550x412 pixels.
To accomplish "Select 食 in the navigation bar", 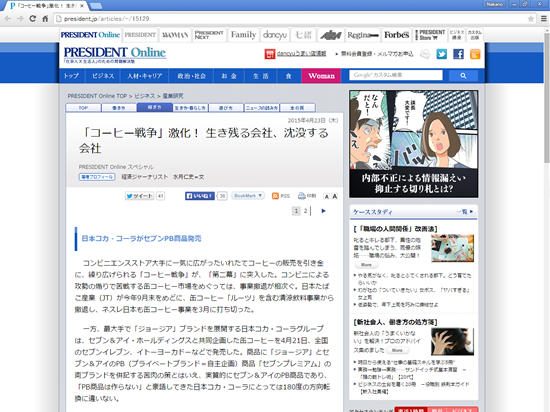I will (288, 76).
